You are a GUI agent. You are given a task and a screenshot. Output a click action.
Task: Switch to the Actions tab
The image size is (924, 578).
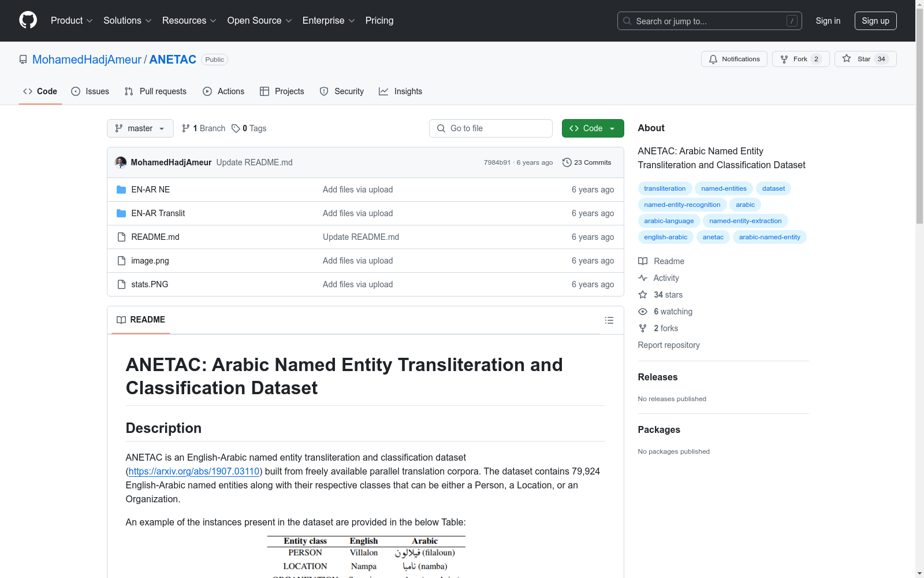[223, 91]
